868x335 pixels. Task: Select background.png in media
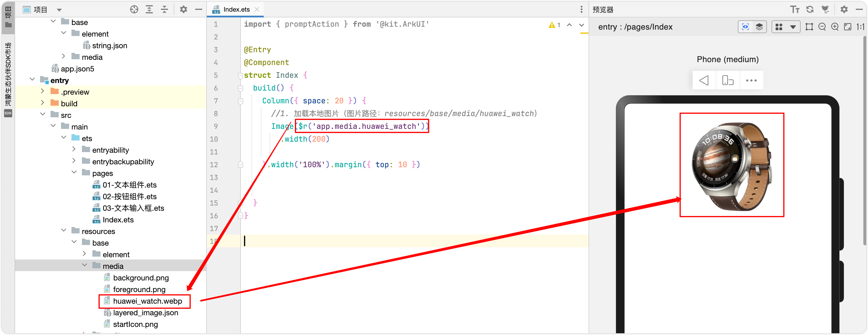(136, 278)
